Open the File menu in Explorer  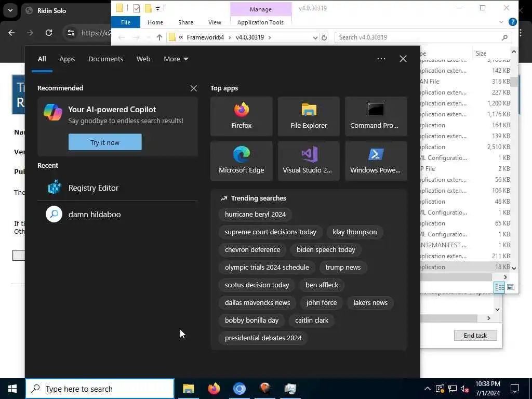pyautogui.click(x=126, y=22)
